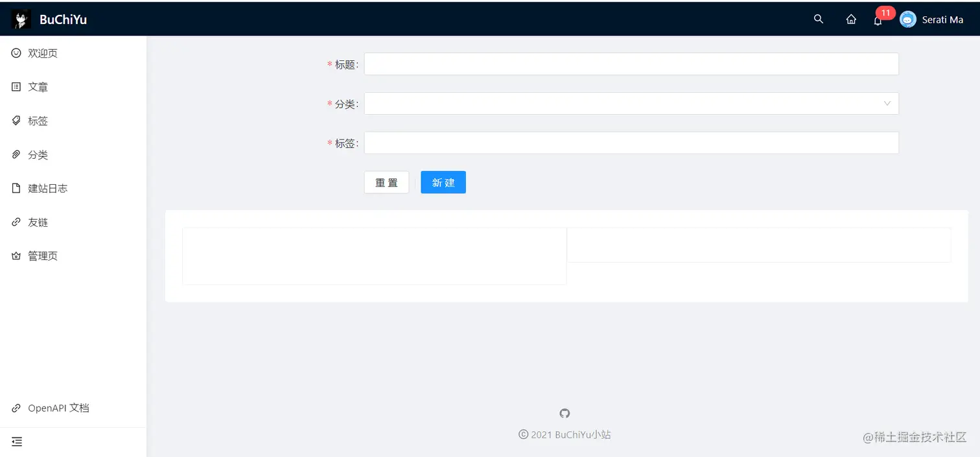Open the 管理页 menu item
The height and width of the screenshot is (457, 980).
73,256
